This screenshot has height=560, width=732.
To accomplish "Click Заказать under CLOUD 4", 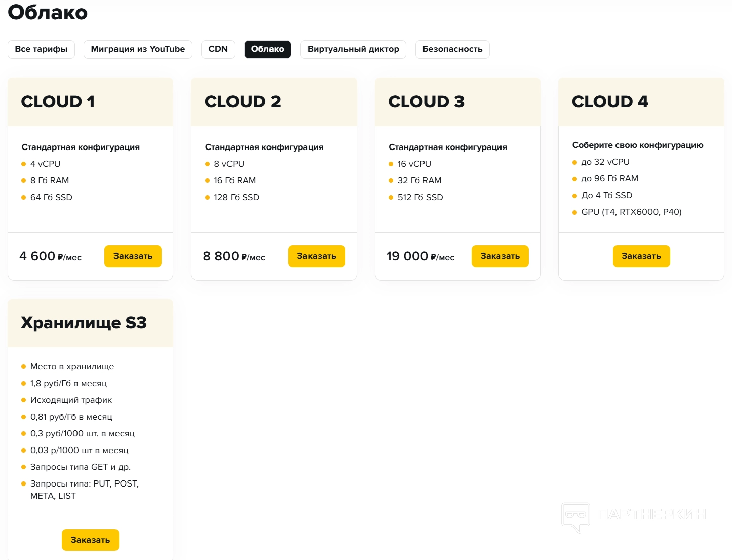I will 641,256.
